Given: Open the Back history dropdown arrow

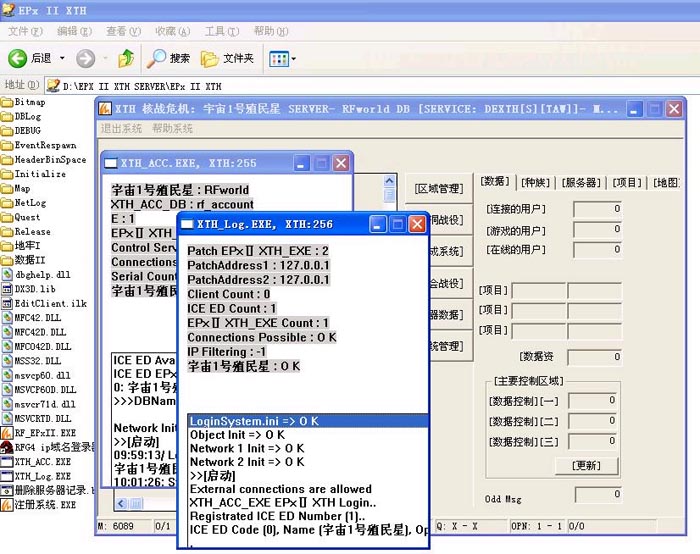Looking at the screenshot, I should pos(60,59).
